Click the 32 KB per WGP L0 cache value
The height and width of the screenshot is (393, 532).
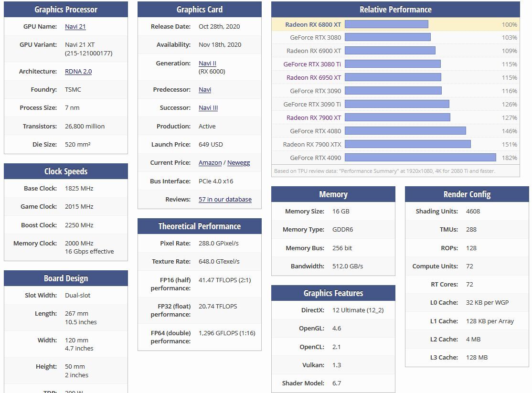(487, 302)
